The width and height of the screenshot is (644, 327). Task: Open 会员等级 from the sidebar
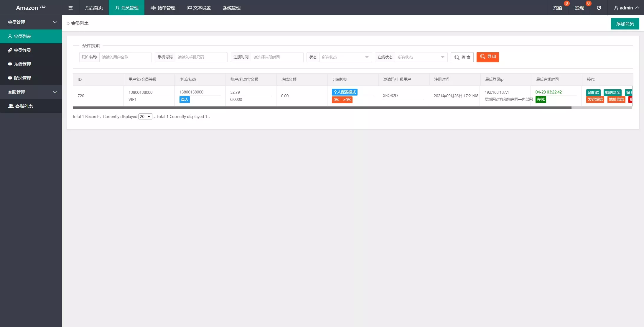click(22, 50)
